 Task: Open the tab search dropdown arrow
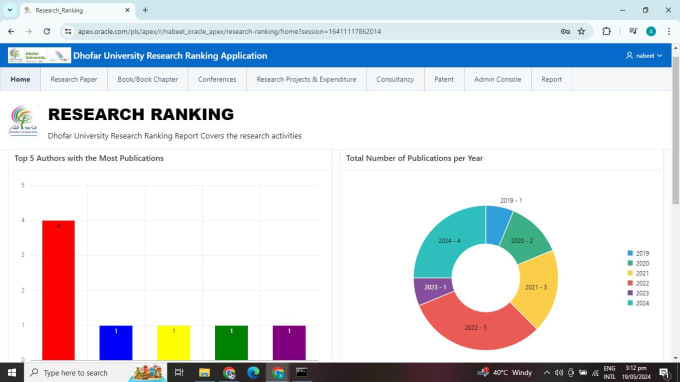tap(10, 10)
